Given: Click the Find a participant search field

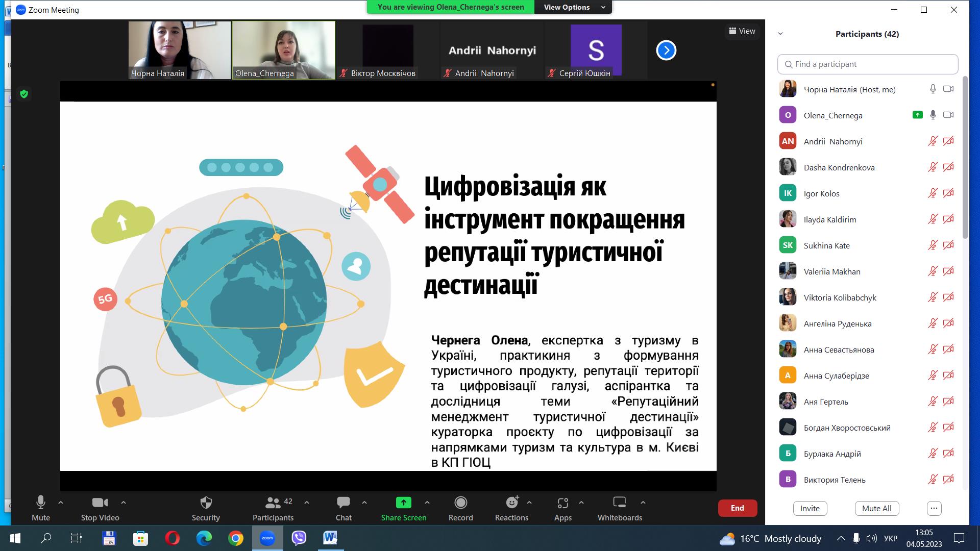Looking at the screenshot, I should point(868,64).
